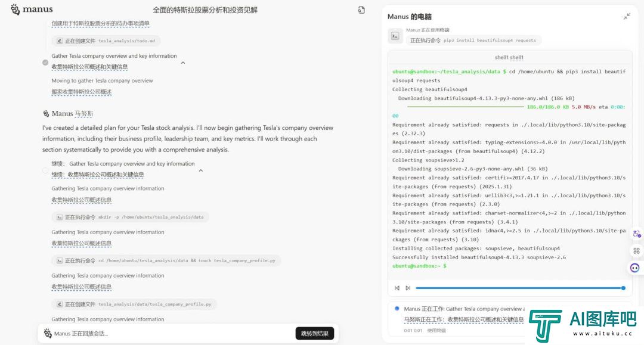Click the text 搬家收集特斯拉公司概述
This screenshot has width=644, height=345.
(81, 92)
